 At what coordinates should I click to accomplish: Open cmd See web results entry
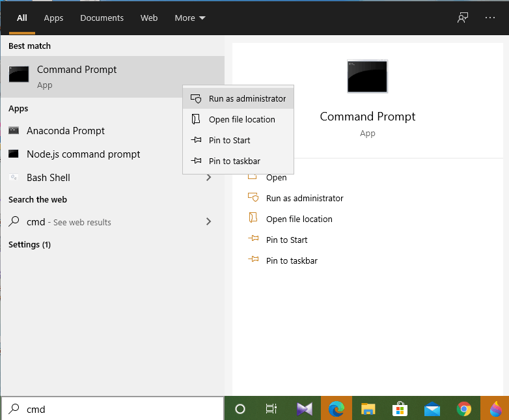(113, 222)
